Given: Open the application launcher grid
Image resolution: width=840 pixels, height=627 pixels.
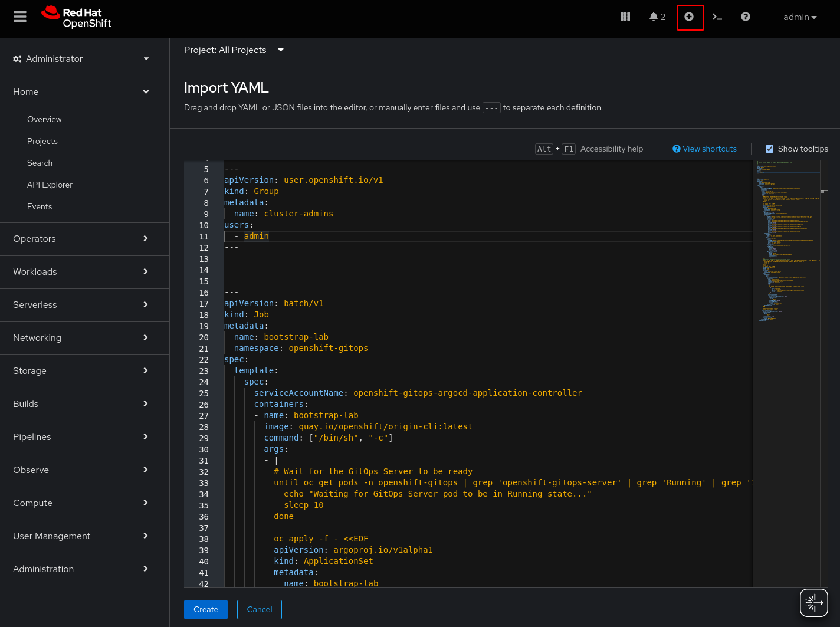Looking at the screenshot, I should click(x=625, y=17).
